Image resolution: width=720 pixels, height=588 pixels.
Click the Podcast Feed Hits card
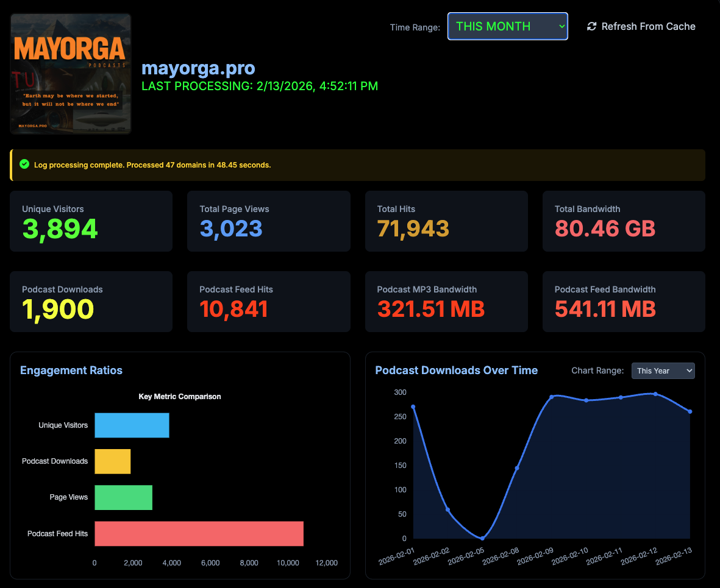268,302
